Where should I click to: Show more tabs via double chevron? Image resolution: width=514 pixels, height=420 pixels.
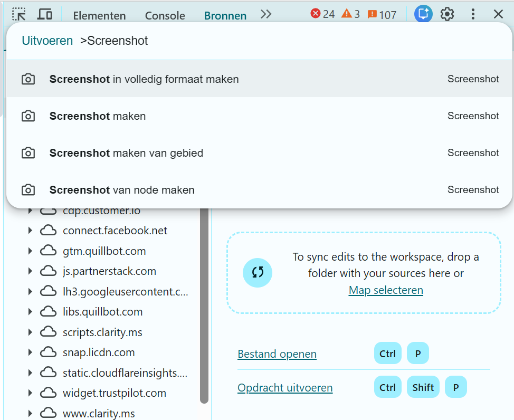coord(266,14)
